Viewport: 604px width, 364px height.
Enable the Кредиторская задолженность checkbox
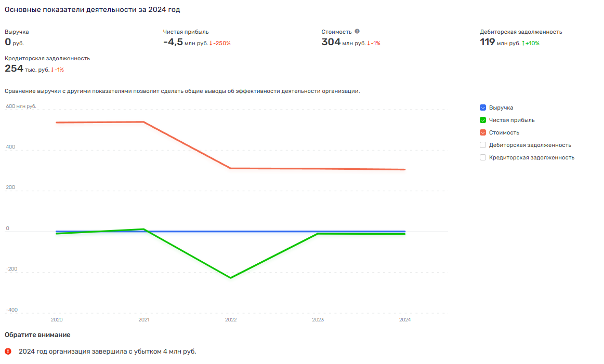[483, 157]
